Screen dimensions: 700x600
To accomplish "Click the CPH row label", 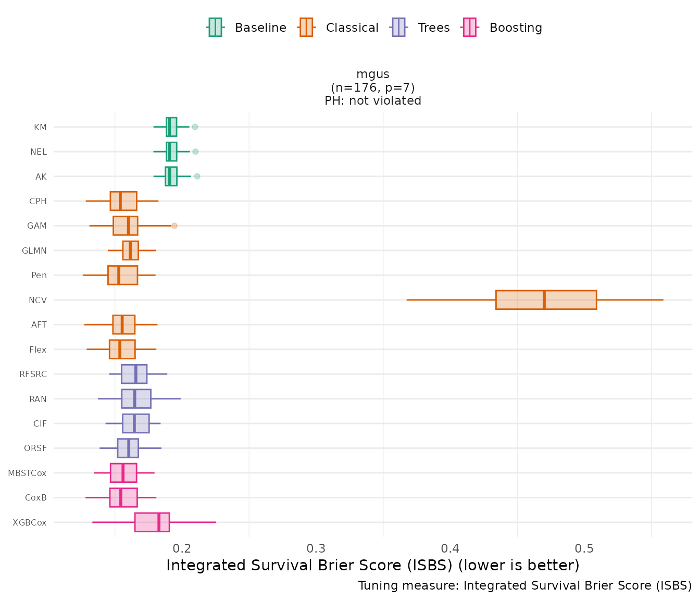I will click(x=38, y=201).
